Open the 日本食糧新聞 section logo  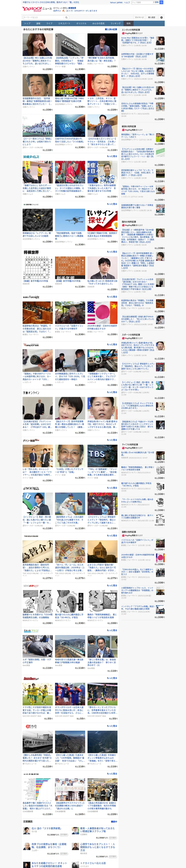(31, 774)
